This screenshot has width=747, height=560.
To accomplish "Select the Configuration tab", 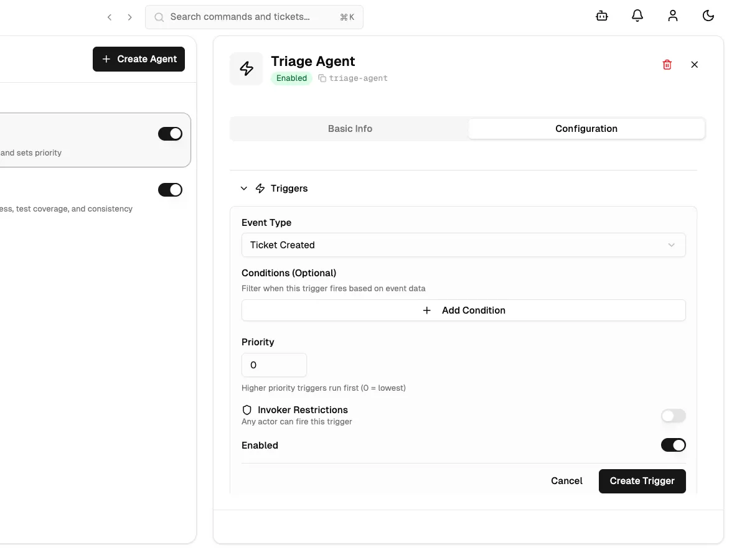I will pos(586,128).
